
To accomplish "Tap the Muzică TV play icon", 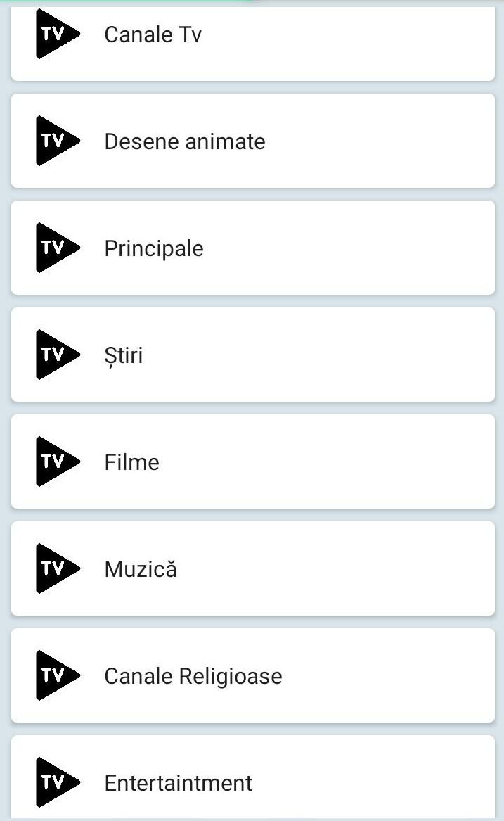I will tap(56, 568).
